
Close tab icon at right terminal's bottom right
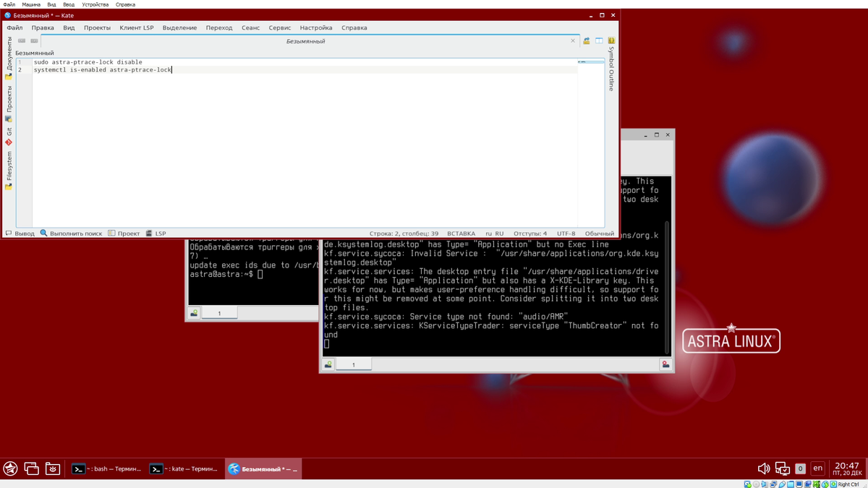click(x=665, y=365)
